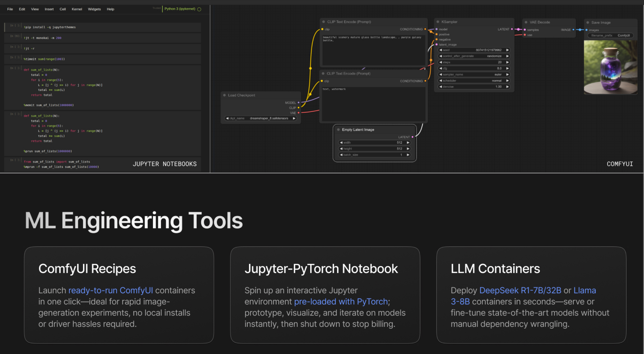Select next checkpoint with ckpt_name right arrow
Image resolution: width=644 pixels, height=354 pixels.
(294, 118)
